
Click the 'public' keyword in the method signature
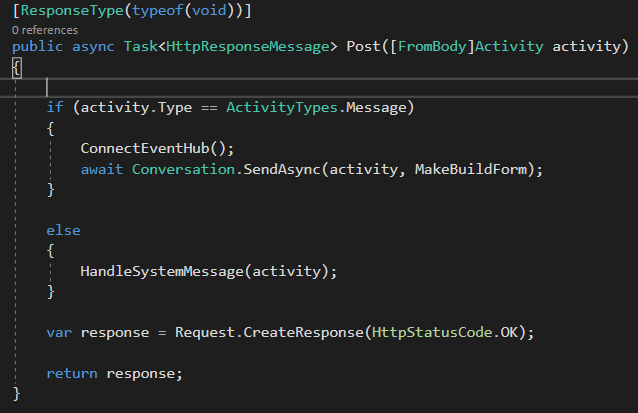pos(37,46)
